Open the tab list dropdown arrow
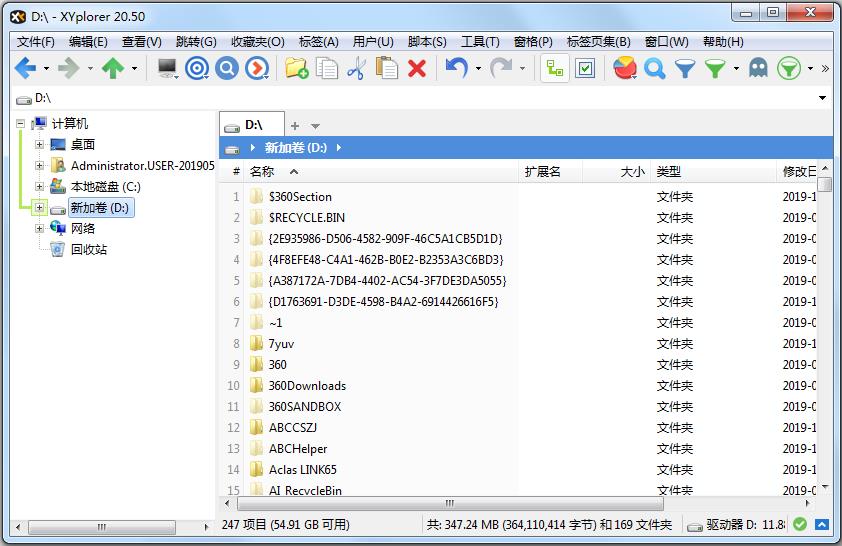This screenshot has height=546, width=842. point(315,127)
